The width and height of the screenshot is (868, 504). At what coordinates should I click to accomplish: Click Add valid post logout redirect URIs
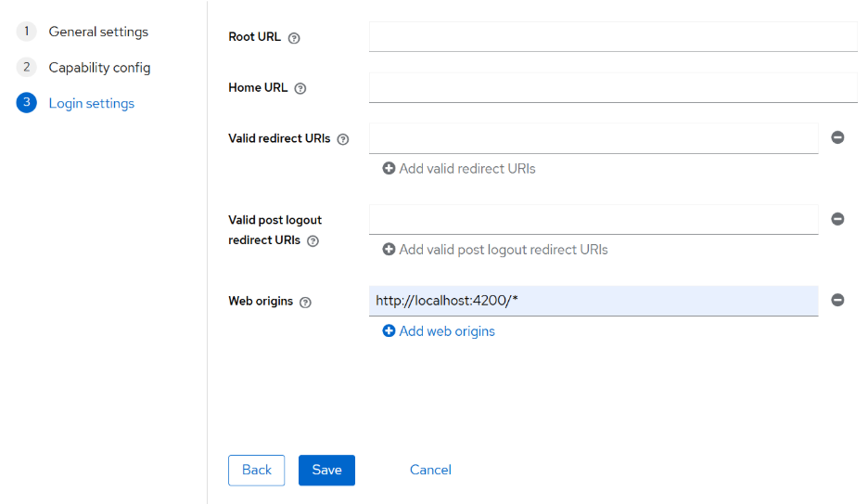[495, 250]
